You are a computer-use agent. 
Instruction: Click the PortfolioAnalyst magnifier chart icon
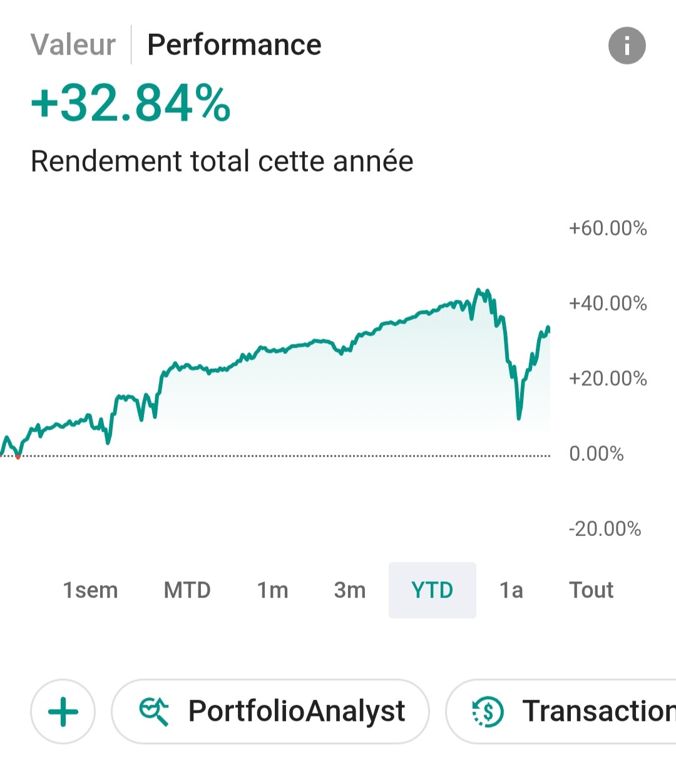point(154,711)
